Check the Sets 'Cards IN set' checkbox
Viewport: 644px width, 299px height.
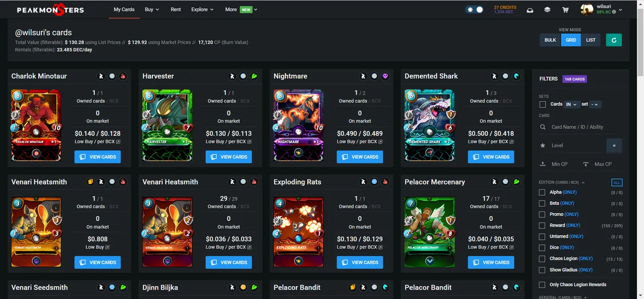(542, 105)
